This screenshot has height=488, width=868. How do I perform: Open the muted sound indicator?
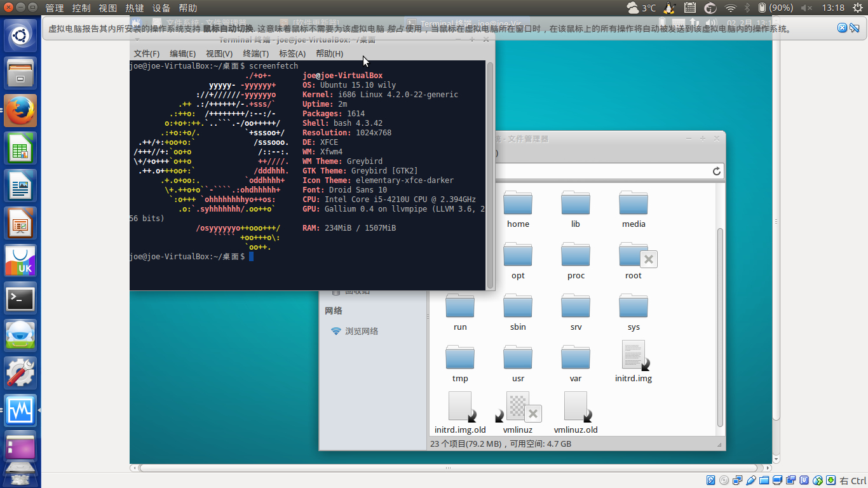(807, 8)
